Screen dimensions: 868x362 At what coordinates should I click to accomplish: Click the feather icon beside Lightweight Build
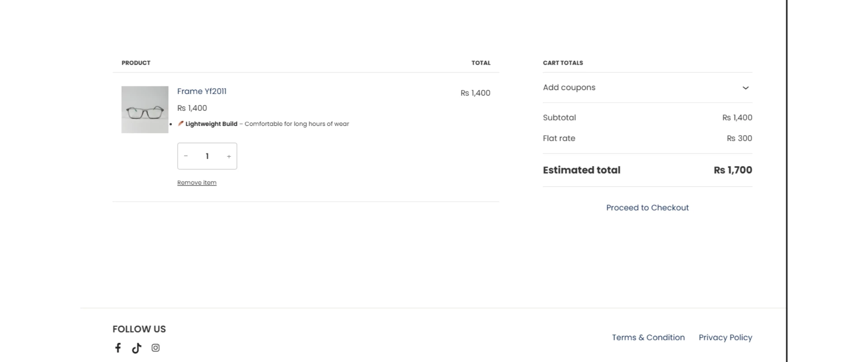180,124
